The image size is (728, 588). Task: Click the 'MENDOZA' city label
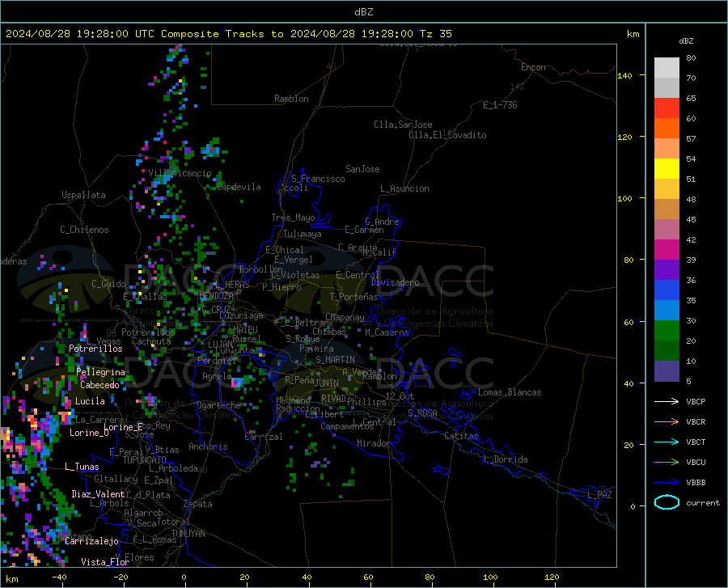coord(216,296)
